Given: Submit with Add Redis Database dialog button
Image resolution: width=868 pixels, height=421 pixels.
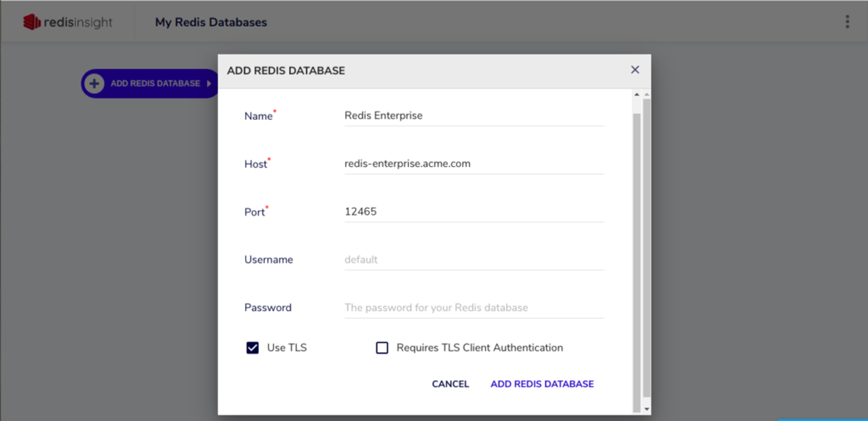Looking at the screenshot, I should pos(542,384).
